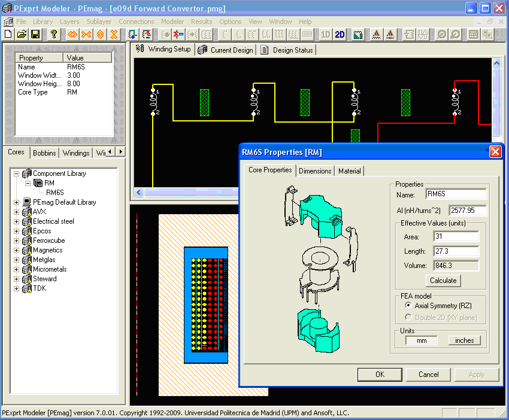
Task: Expand the AVX library node
Action: coord(16,212)
